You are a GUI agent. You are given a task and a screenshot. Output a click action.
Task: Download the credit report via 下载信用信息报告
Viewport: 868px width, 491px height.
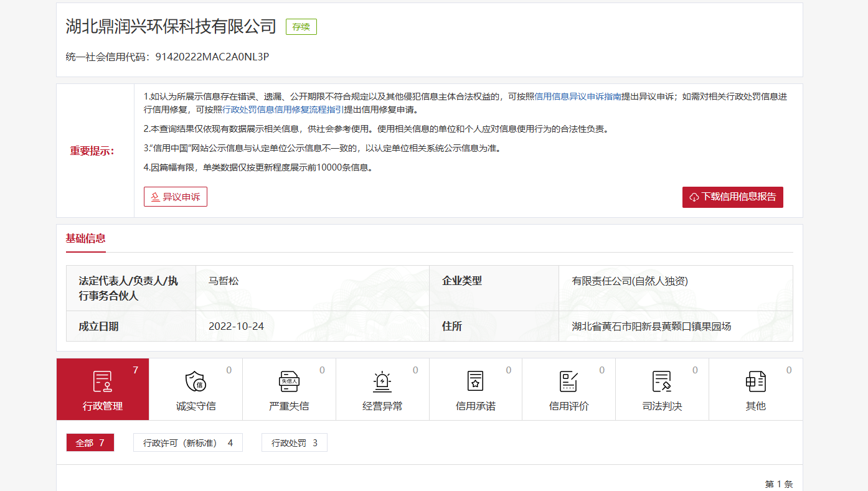tap(732, 197)
